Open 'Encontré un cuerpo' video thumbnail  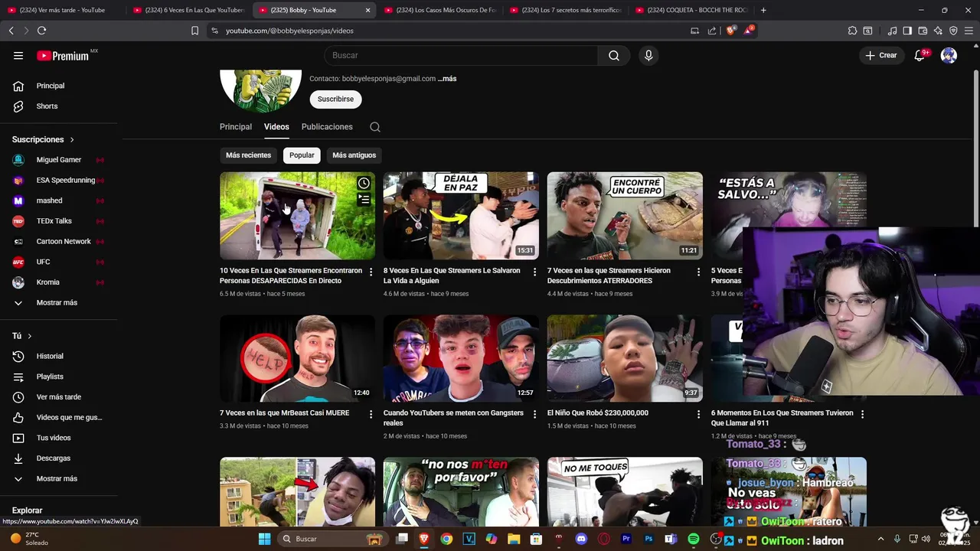(625, 216)
